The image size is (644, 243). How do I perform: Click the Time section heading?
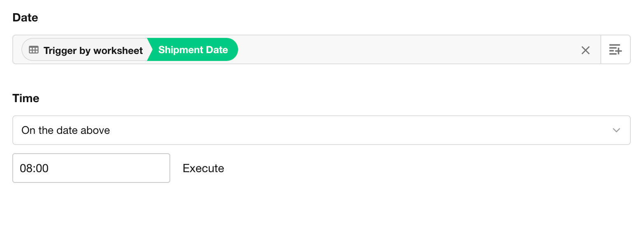click(26, 98)
